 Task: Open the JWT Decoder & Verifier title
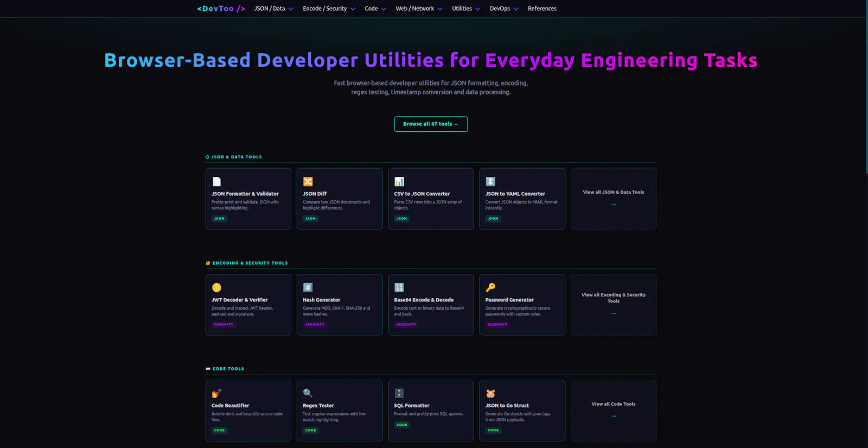click(240, 300)
